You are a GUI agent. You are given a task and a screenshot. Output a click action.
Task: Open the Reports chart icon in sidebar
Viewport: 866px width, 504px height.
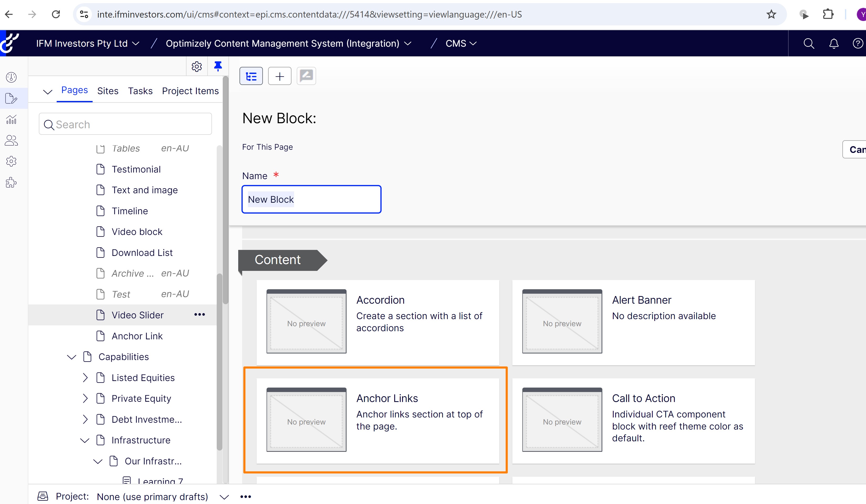pyautogui.click(x=11, y=120)
